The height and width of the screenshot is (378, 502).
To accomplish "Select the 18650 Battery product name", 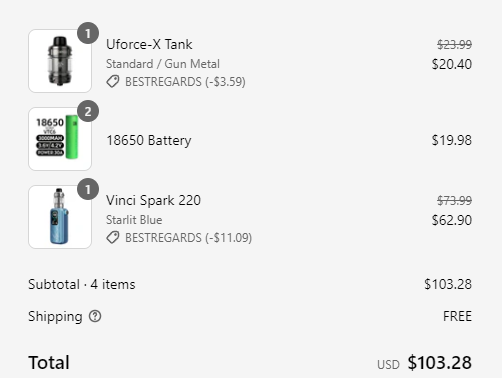I will 149,140.
